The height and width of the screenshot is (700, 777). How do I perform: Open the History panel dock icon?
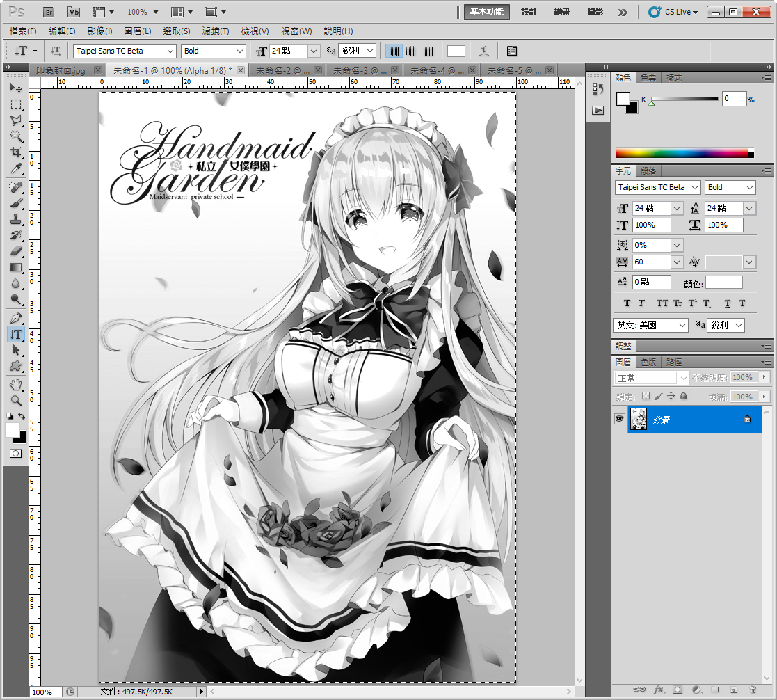click(598, 89)
